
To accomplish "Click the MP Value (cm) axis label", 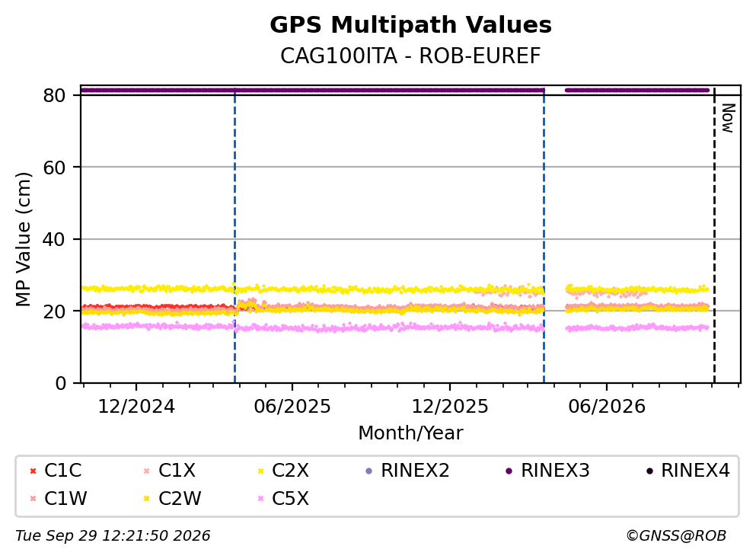I will point(23,239).
